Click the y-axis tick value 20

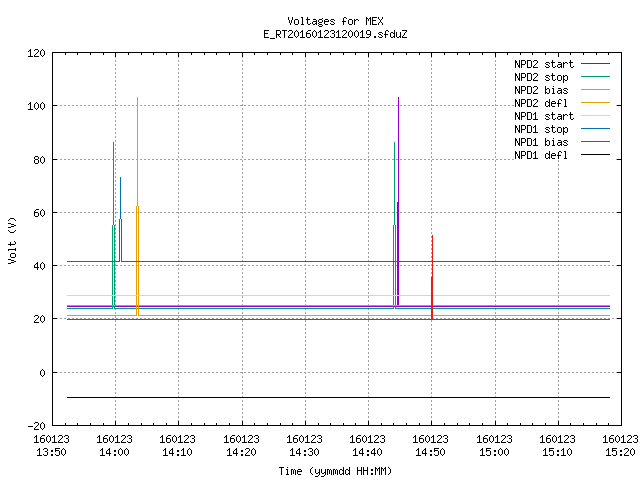pyautogui.click(x=39, y=319)
